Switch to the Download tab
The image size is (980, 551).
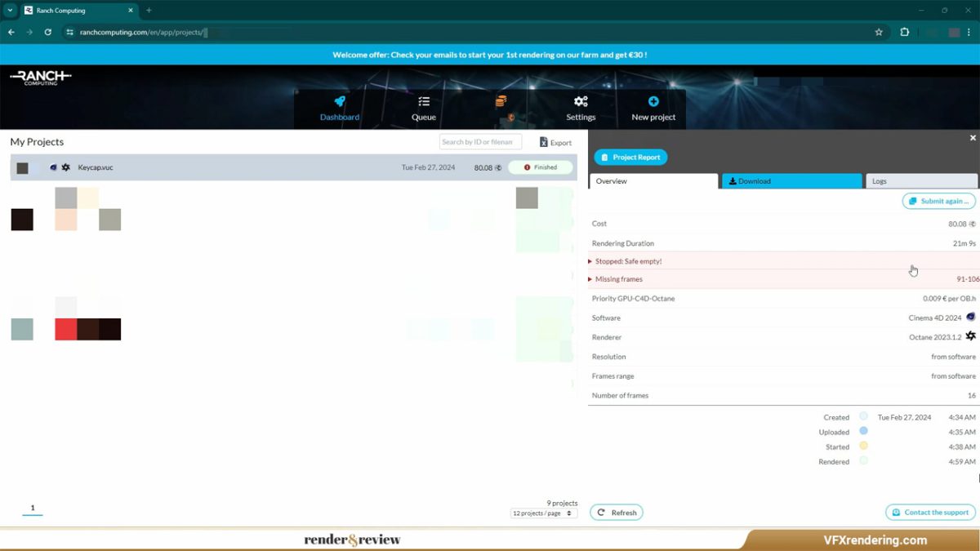[x=791, y=181]
